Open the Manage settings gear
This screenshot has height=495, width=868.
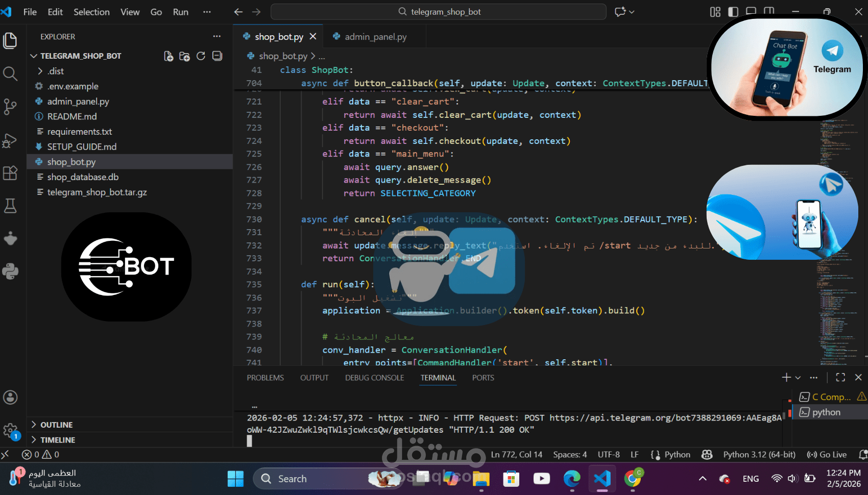10,431
